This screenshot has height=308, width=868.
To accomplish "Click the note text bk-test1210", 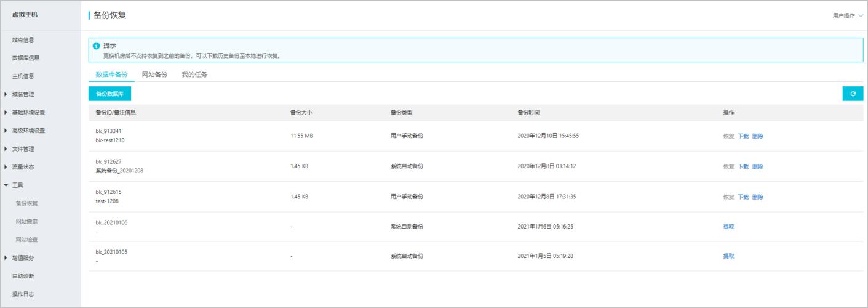I will (x=110, y=140).
